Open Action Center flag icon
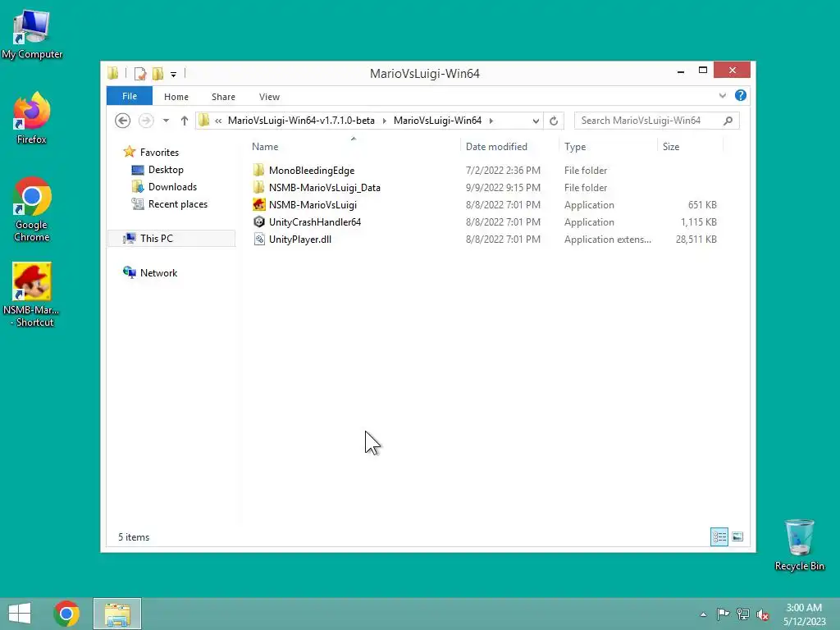 pyautogui.click(x=723, y=614)
